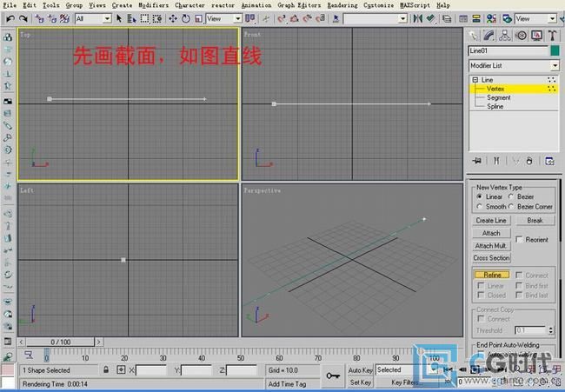565x392 pixels.
Task: Click the Attach Mult. button
Action: click(x=491, y=246)
